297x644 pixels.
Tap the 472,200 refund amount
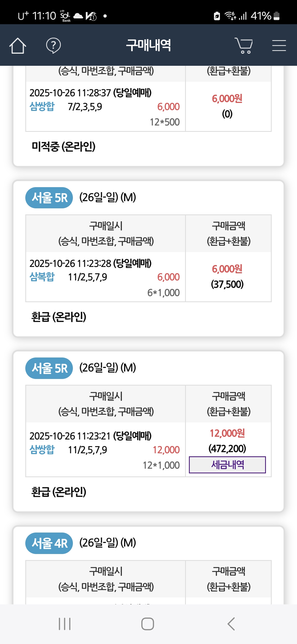(x=227, y=449)
